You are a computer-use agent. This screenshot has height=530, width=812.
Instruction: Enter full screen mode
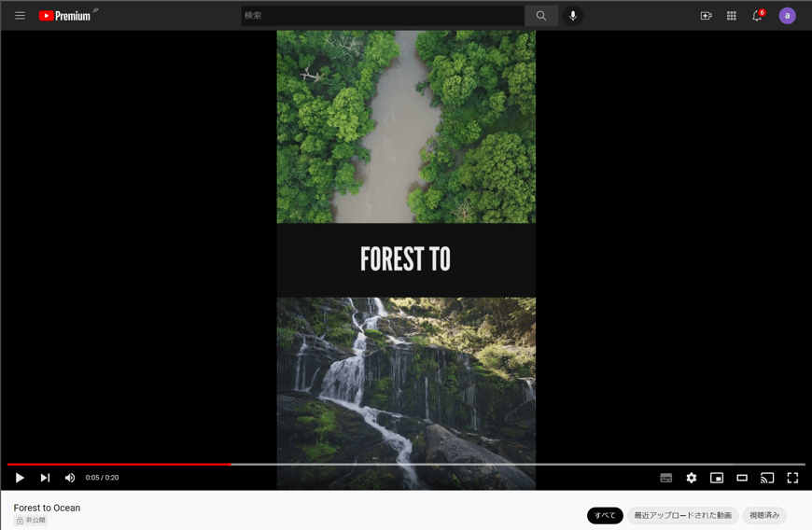(x=792, y=478)
